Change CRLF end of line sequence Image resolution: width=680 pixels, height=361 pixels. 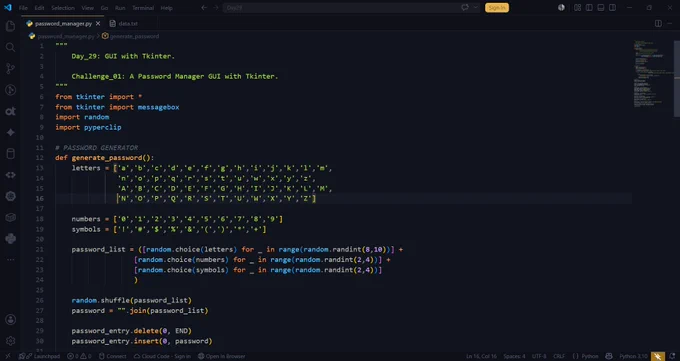tap(559, 356)
